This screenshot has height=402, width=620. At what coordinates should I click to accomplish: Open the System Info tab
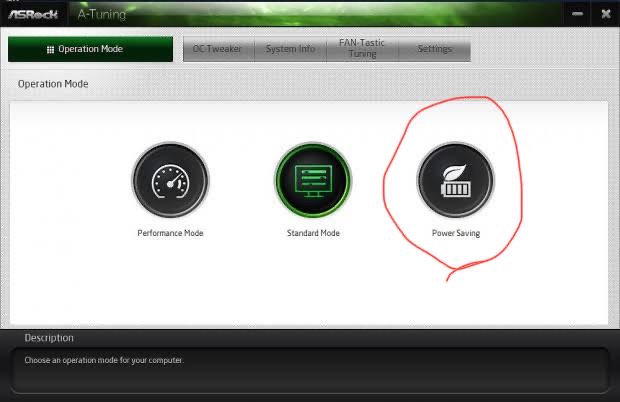291,49
